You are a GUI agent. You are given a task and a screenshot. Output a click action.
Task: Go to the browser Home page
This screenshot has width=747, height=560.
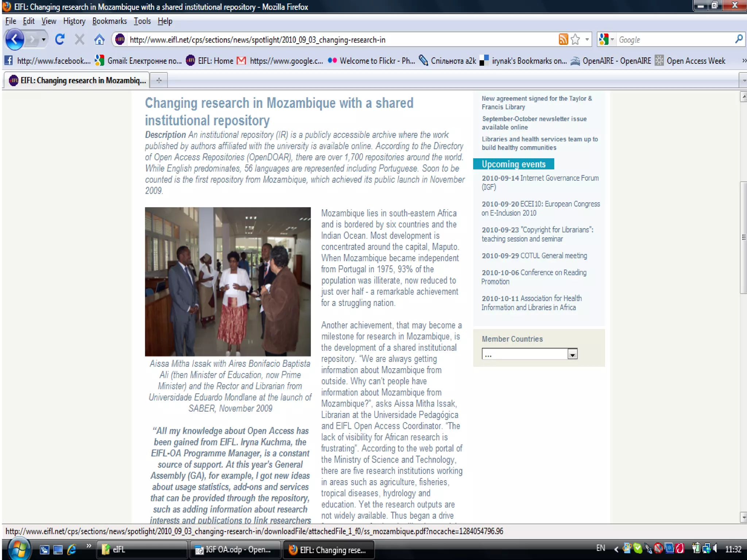(99, 39)
